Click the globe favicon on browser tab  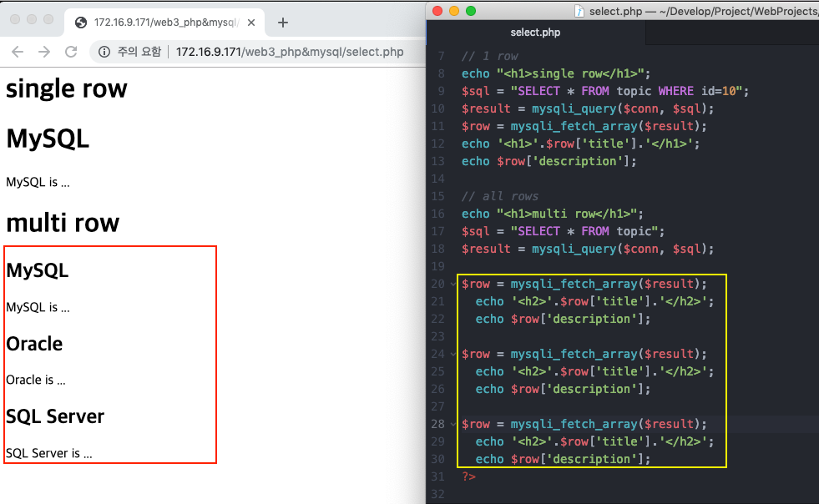coord(81,23)
